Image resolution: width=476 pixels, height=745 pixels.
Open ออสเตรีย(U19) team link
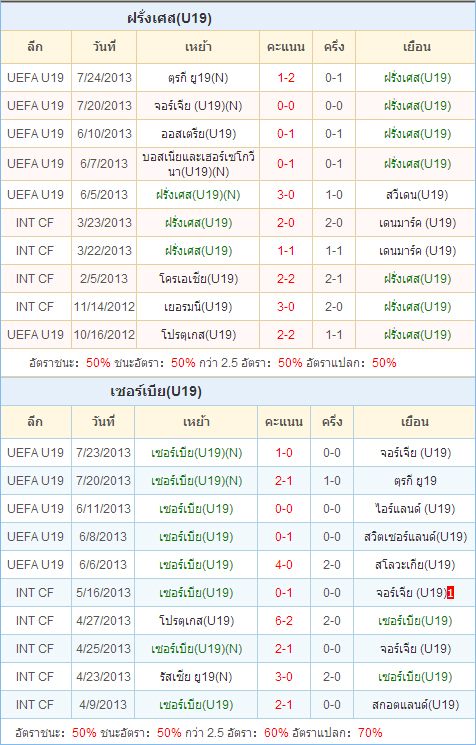(198, 134)
